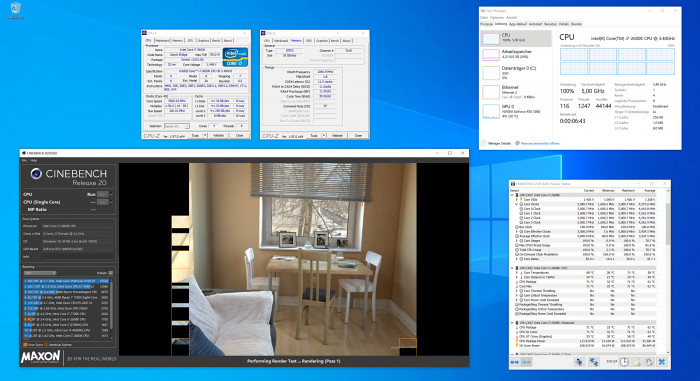Click Resource Monitor icon in Task Manager footer
This screenshot has width=700, height=381.
pyautogui.click(x=517, y=143)
